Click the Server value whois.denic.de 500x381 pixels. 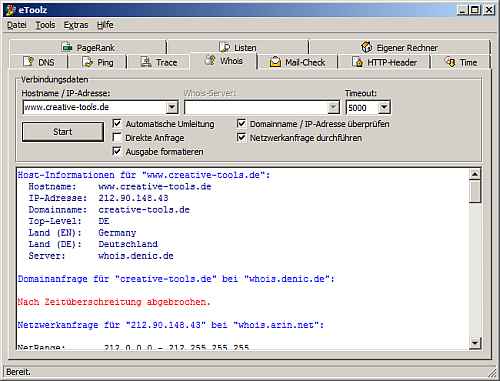pos(136,256)
